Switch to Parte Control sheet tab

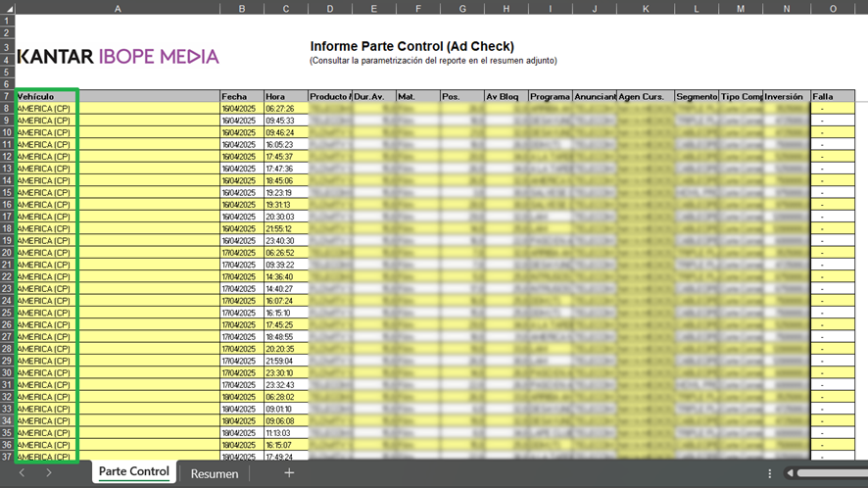tap(134, 471)
